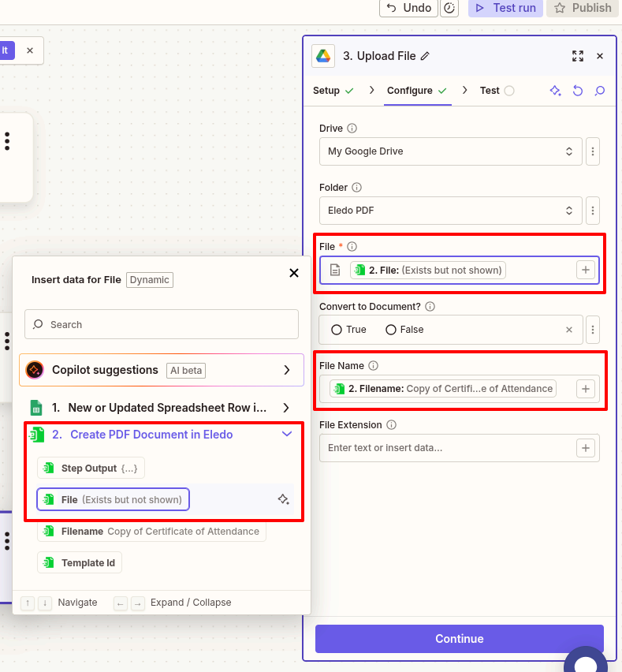Click the search magnifier icon in panel
Viewport: 622px width, 672px height.
pyautogui.click(x=600, y=91)
